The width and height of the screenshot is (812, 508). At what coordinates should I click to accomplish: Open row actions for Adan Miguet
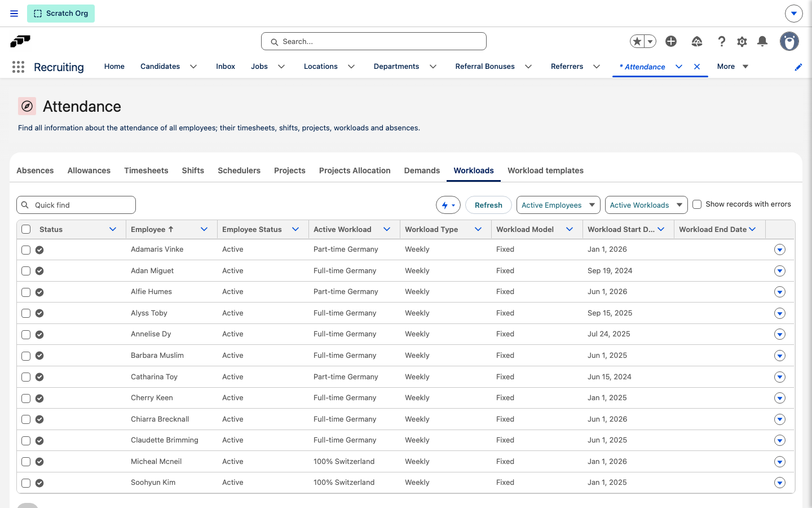coord(780,271)
